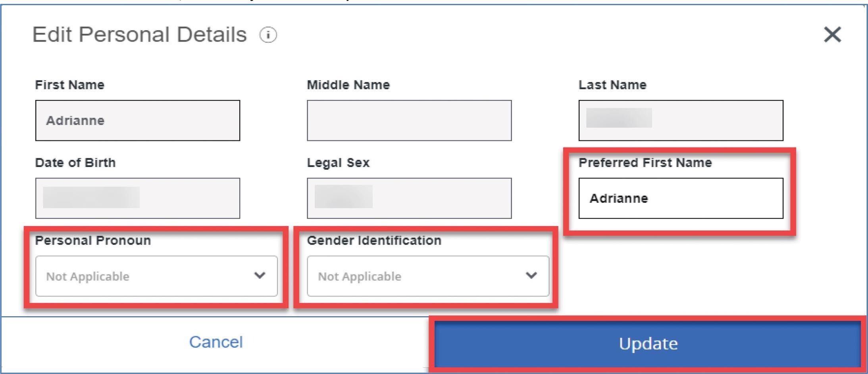
Task: Focus the Preferred First Name text box
Action: pos(681,198)
